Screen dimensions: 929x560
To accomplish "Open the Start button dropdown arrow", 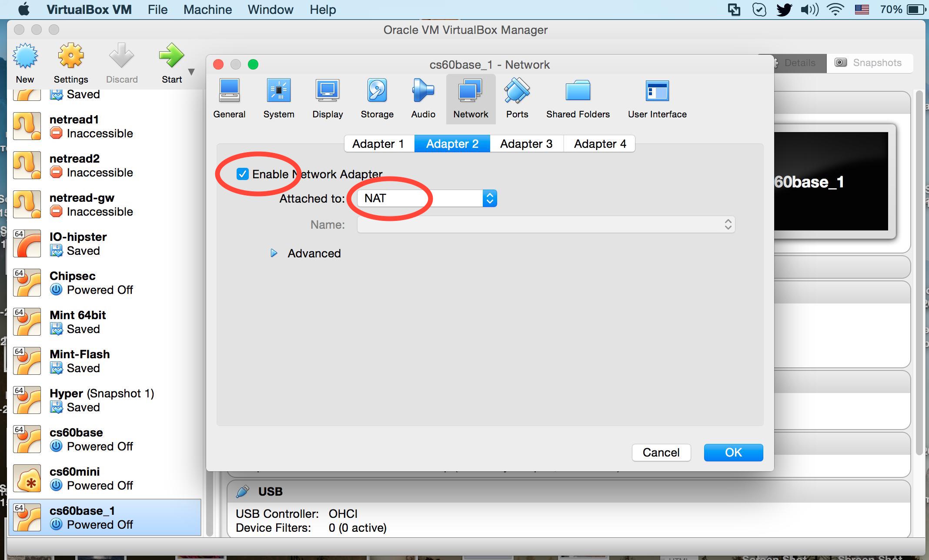I will (x=191, y=72).
